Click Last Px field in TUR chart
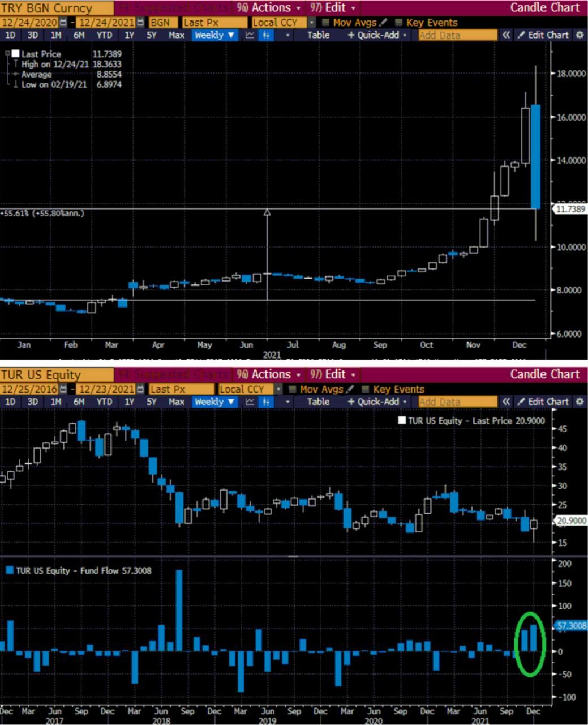 point(182,389)
